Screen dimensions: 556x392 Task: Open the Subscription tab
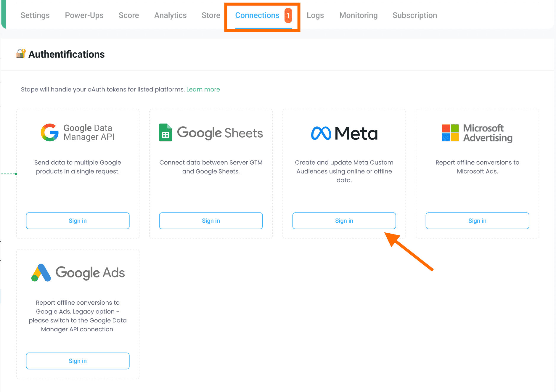coord(415,15)
